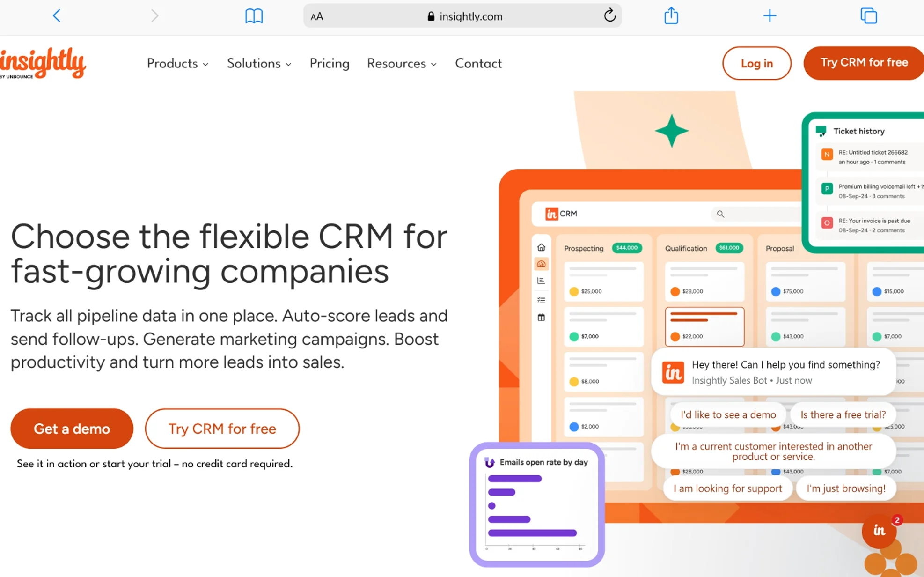Show all tabs with the tabs overview icon
Image resolution: width=924 pixels, height=577 pixels.
pyautogui.click(x=869, y=16)
